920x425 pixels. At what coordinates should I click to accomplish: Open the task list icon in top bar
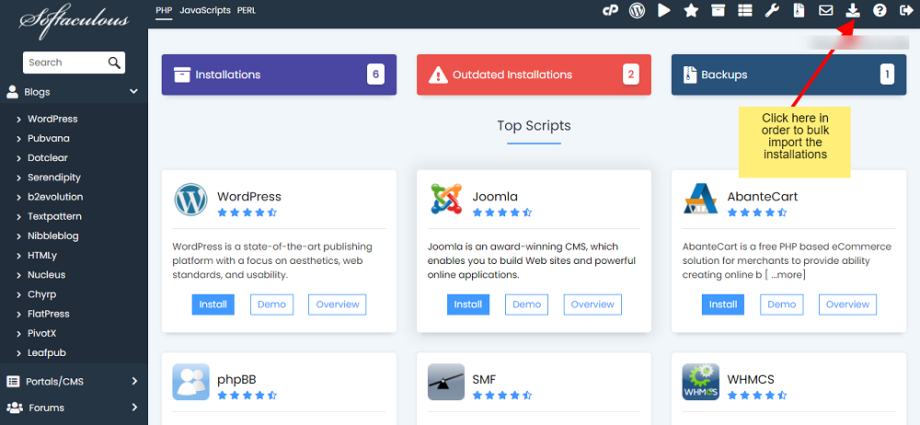click(745, 11)
